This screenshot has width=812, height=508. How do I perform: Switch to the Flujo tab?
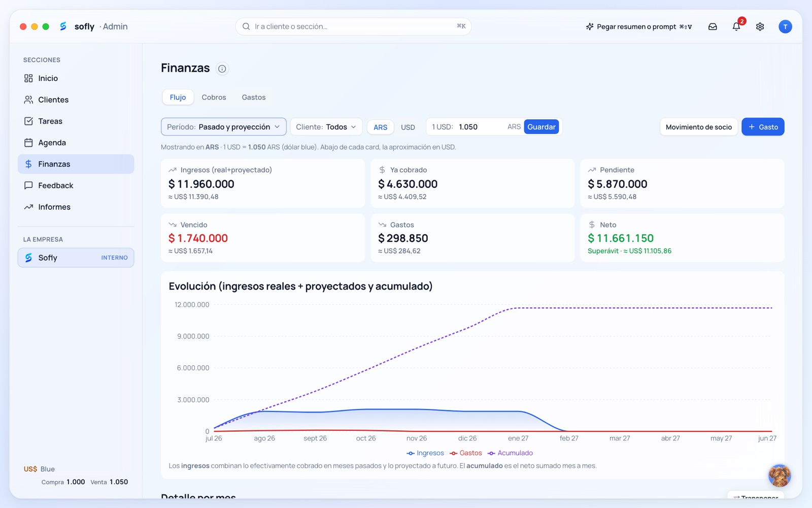point(178,97)
